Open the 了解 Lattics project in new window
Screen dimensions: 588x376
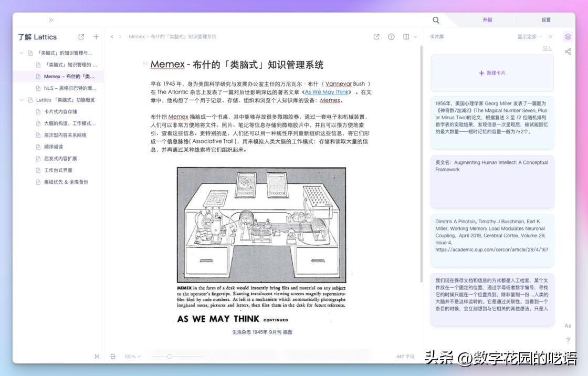pos(81,37)
